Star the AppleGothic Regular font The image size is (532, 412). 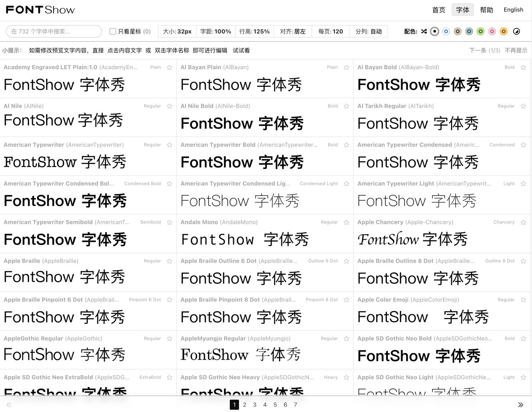tap(170, 338)
